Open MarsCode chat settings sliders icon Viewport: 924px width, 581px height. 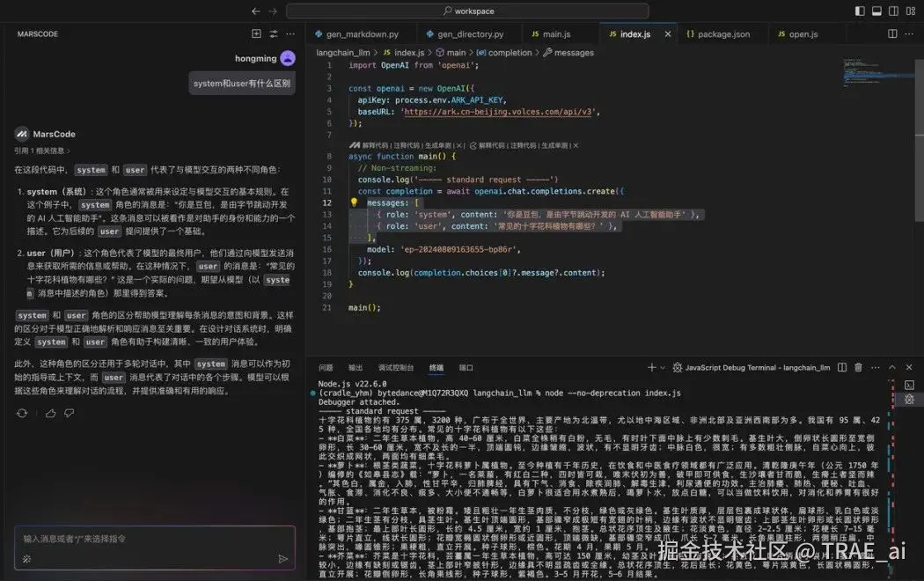pos(274,34)
